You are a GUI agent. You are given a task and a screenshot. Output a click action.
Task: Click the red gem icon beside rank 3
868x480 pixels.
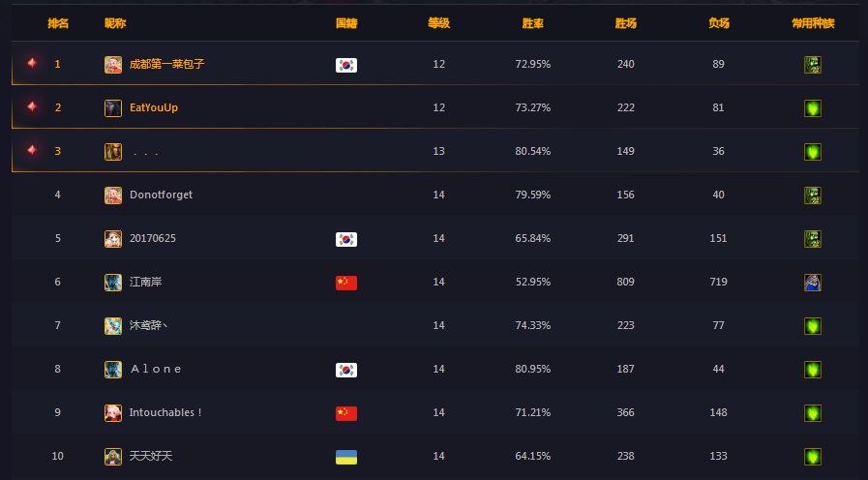[x=32, y=150]
